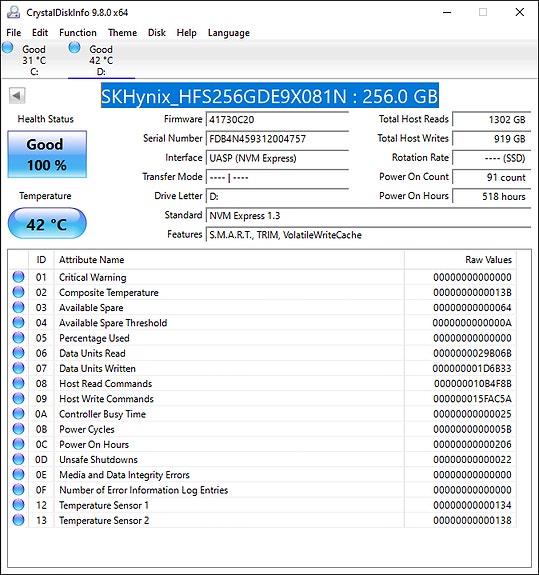
Task: Select the D: drive status orb
Action: tap(74, 48)
